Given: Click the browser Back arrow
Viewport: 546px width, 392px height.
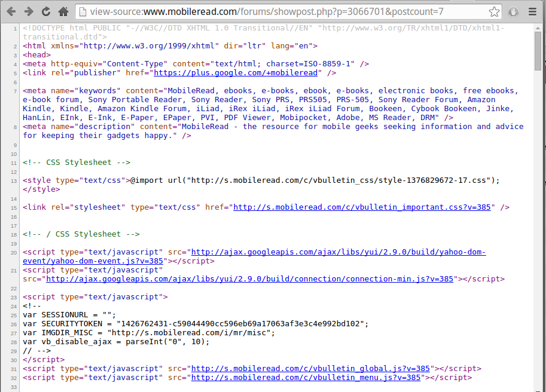Looking at the screenshot, I should (x=11, y=12).
